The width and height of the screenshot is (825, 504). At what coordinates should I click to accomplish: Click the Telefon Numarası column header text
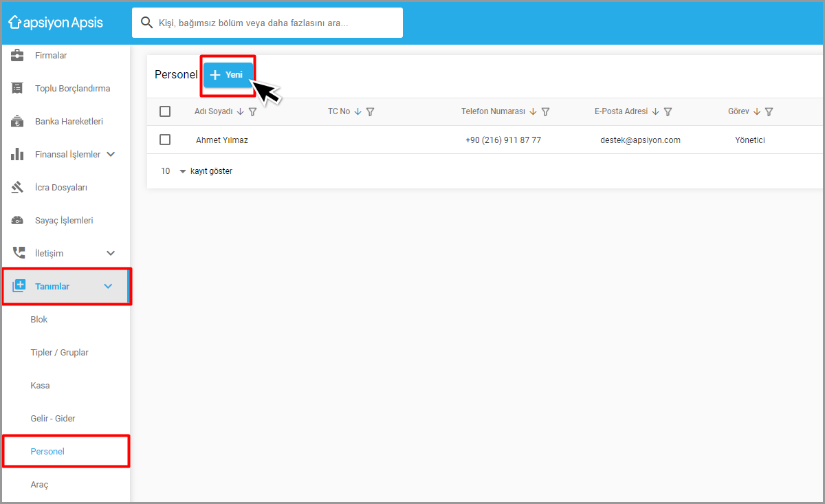click(493, 111)
